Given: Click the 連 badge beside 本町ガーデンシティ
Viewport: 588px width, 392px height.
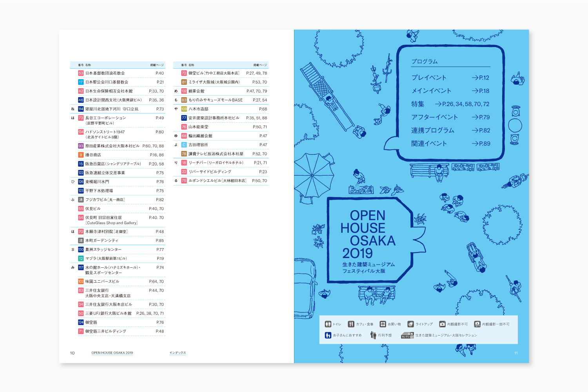Looking at the screenshot, I should (x=81, y=241).
